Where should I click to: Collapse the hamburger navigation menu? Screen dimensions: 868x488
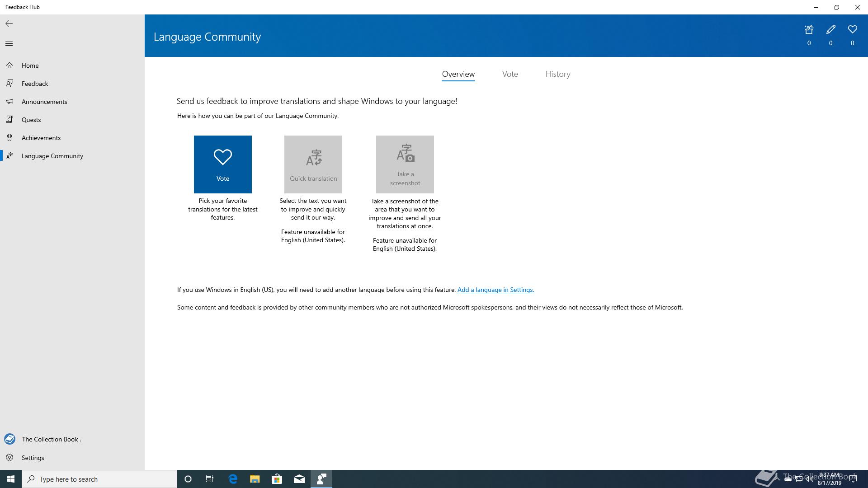click(x=9, y=43)
